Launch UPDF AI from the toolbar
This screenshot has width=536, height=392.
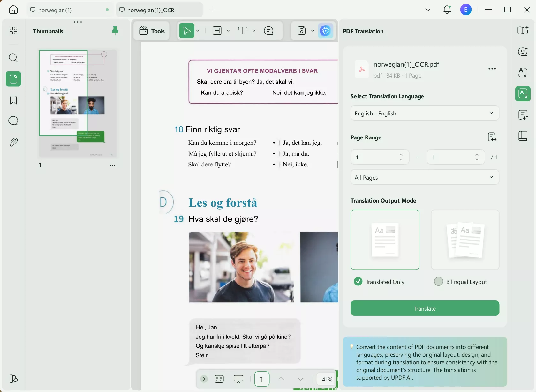click(x=325, y=31)
